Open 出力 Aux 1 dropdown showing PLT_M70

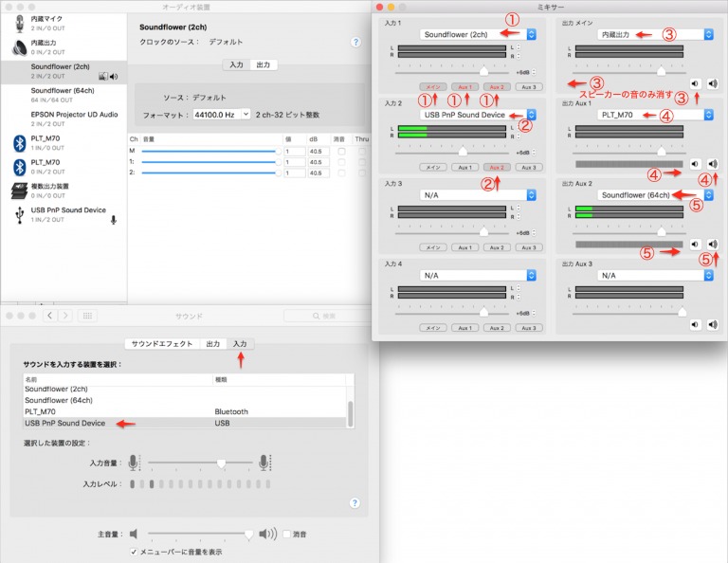tap(655, 115)
